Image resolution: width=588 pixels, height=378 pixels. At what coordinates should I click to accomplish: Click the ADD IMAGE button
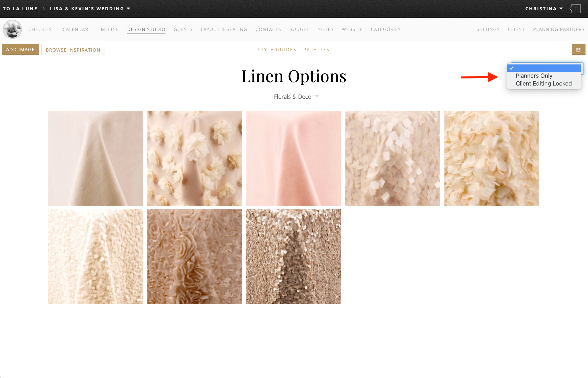click(x=20, y=49)
